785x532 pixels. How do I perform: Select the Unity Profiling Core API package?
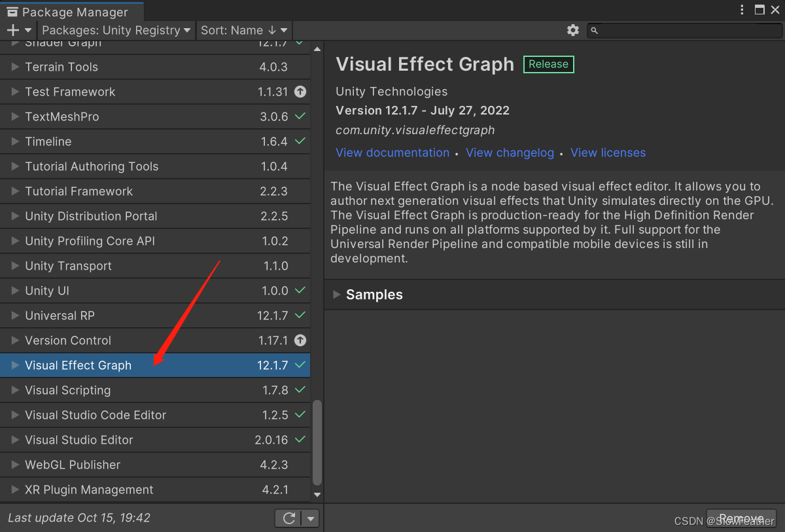tap(155, 241)
